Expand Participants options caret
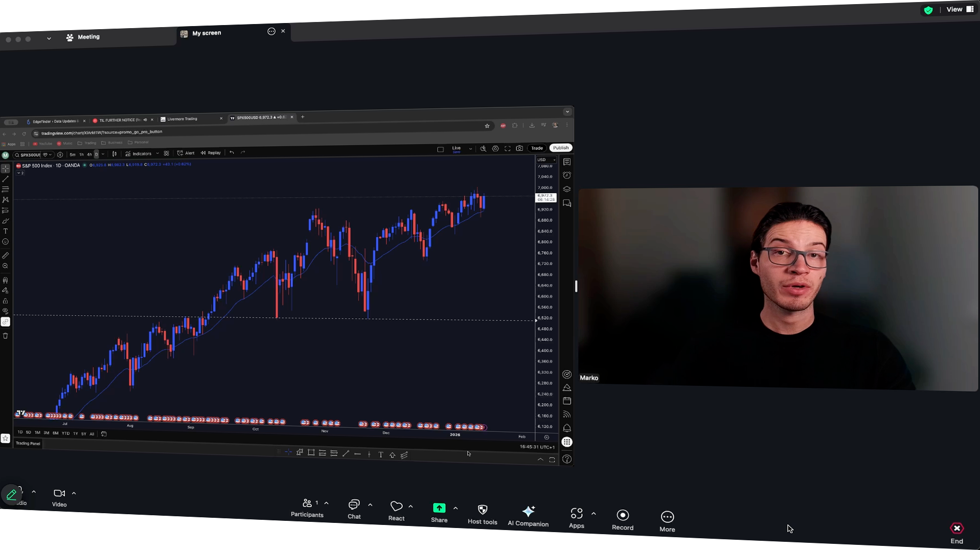This screenshot has width=980, height=550. click(326, 503)
